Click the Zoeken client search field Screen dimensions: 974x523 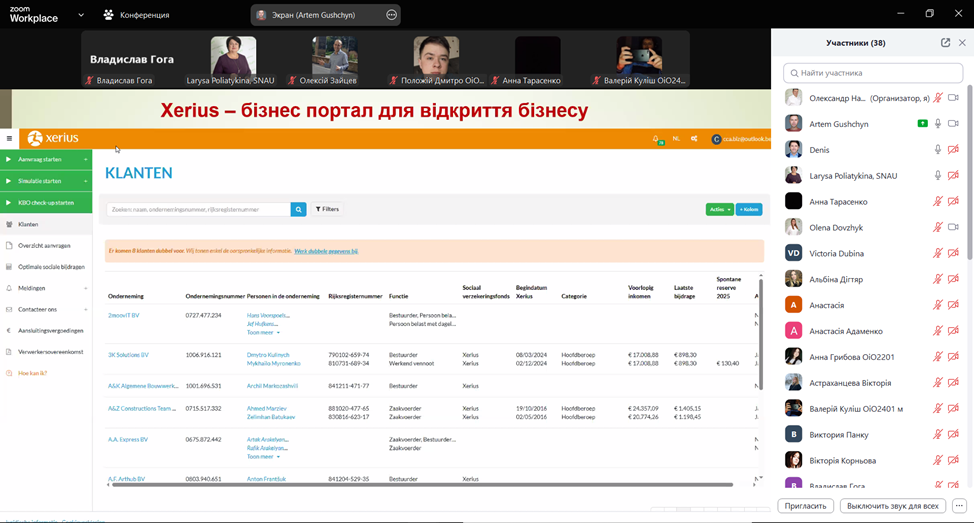point(198,209)
